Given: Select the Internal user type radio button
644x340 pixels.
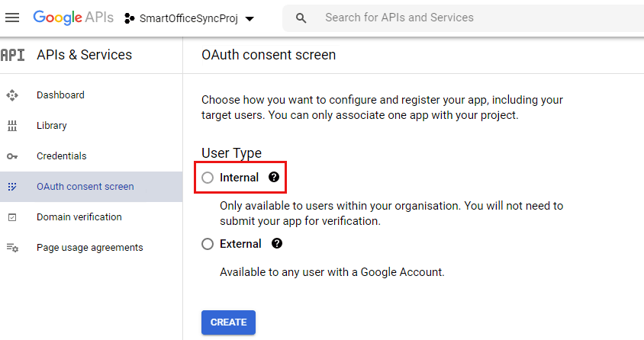Looking at the screenshot, I should (x=208, y=178).
